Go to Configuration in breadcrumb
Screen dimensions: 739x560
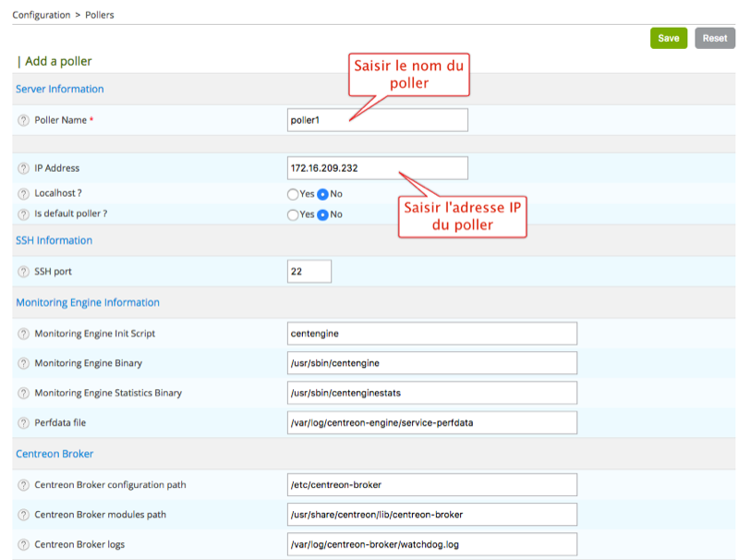41,15
